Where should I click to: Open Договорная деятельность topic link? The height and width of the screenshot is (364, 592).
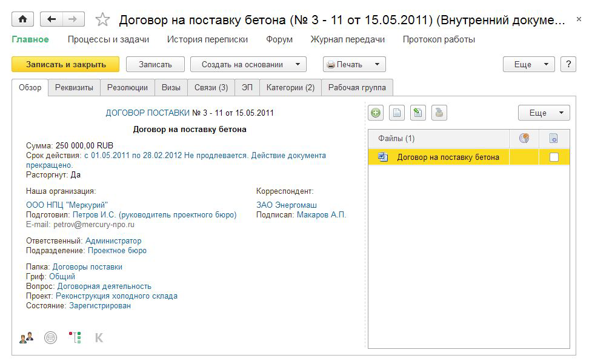(x=104, y=286)
